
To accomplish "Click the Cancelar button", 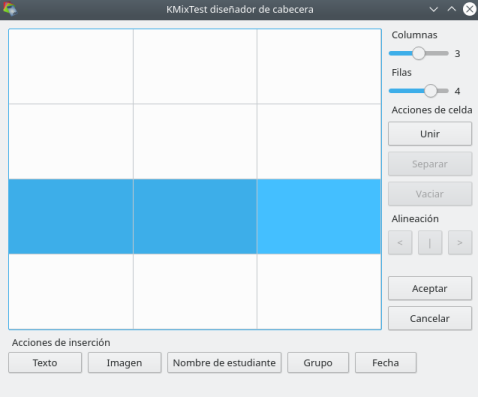I will pyautogui.click(x=430, y=318).
